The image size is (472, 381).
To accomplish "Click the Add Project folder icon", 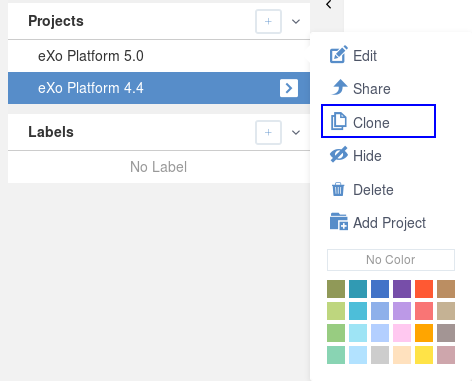I will [x=339, y=222].
